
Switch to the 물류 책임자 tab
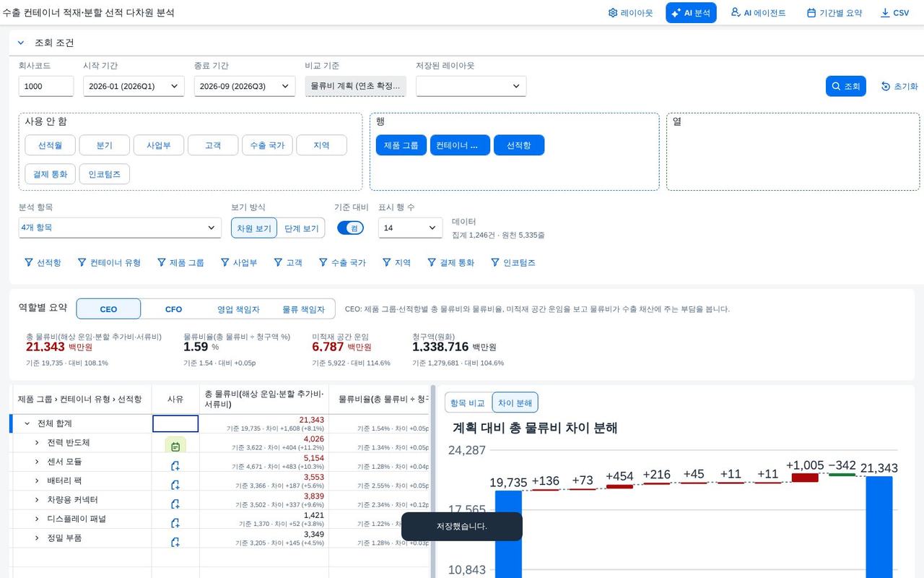(303, 309)
